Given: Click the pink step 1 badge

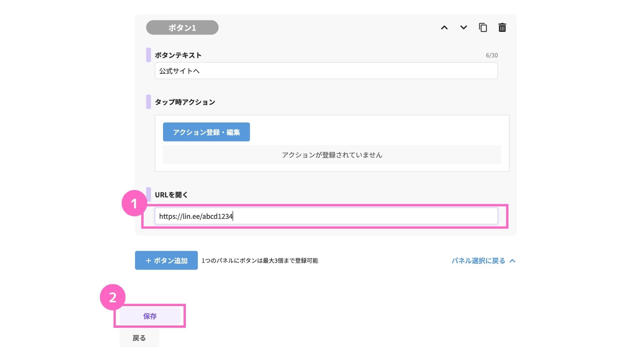Looking at the screenshot, I should pos(134,203).
